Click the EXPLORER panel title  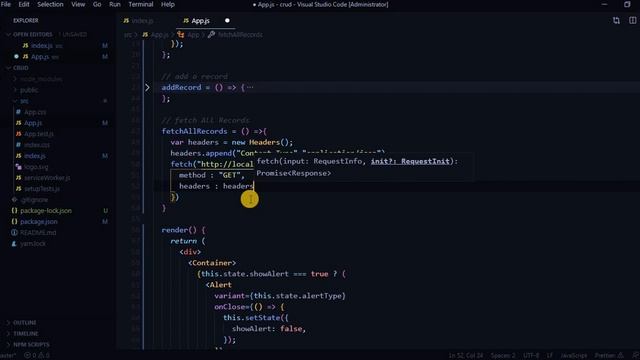26,20
